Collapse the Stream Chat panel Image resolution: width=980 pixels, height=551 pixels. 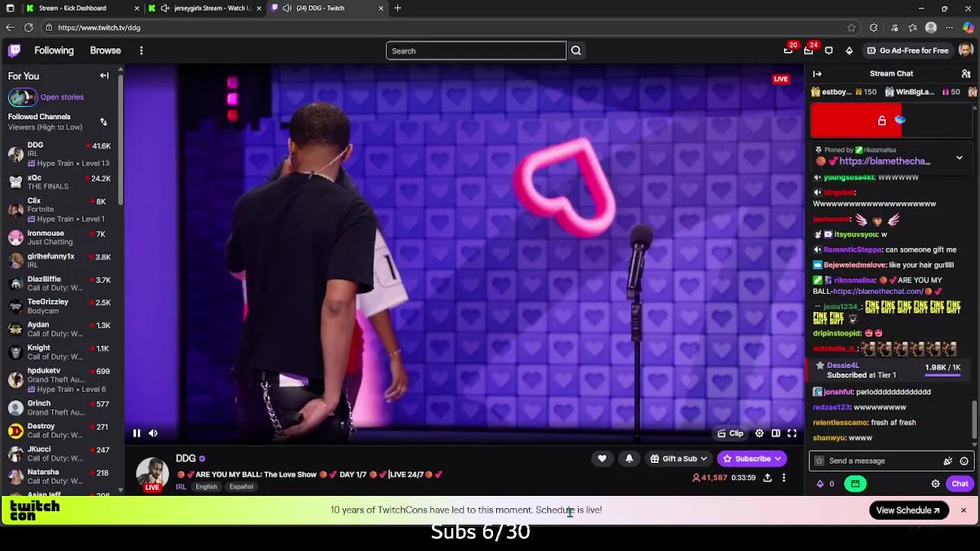[x=817, y=73]
